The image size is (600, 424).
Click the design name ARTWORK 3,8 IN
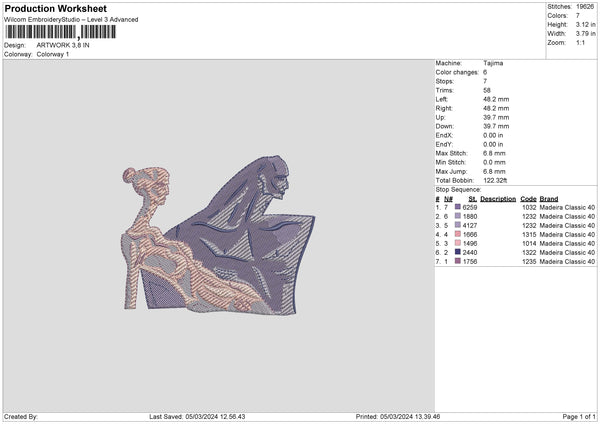(x=61, y=45)
